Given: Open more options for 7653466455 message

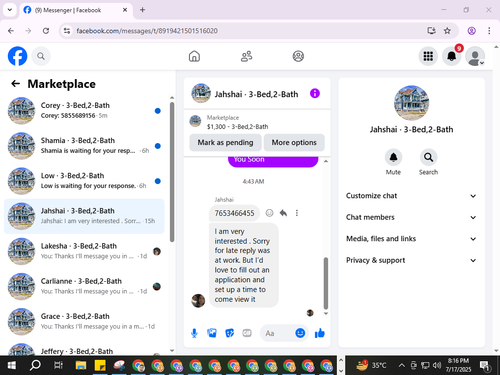Looking at the screenshot, I should tap(297, 213).
